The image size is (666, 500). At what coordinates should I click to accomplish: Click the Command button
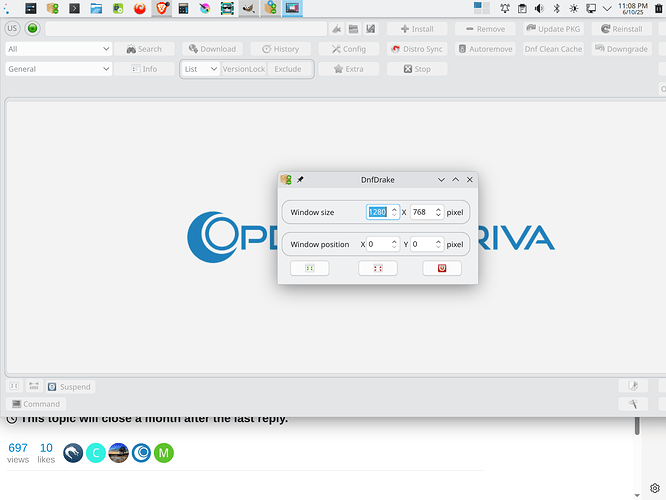(36, 404)
